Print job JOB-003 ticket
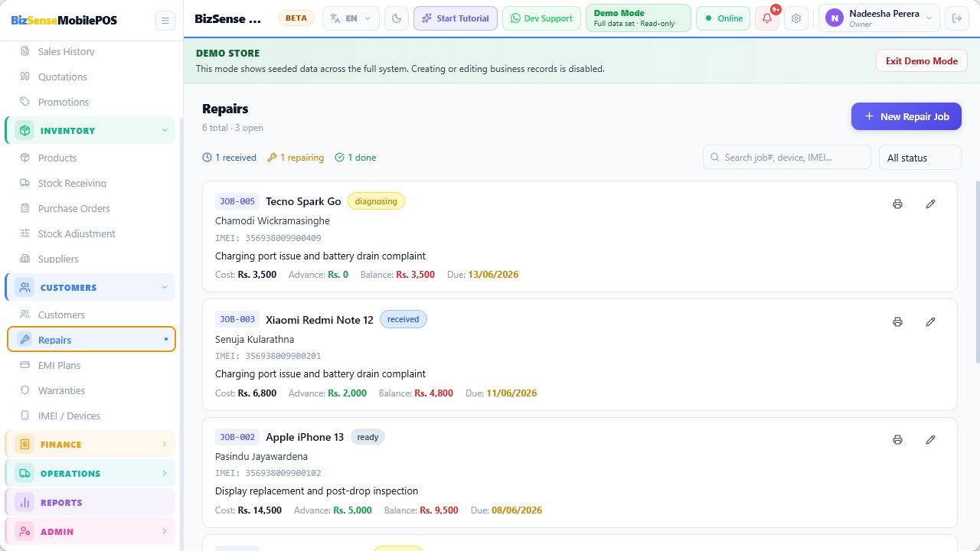980x551 pixels. 897,322
